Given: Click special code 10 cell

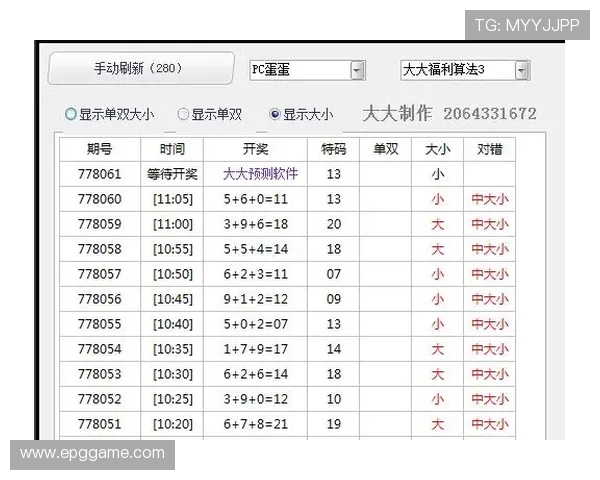Looking at the screenshot, I should (333, 399).
